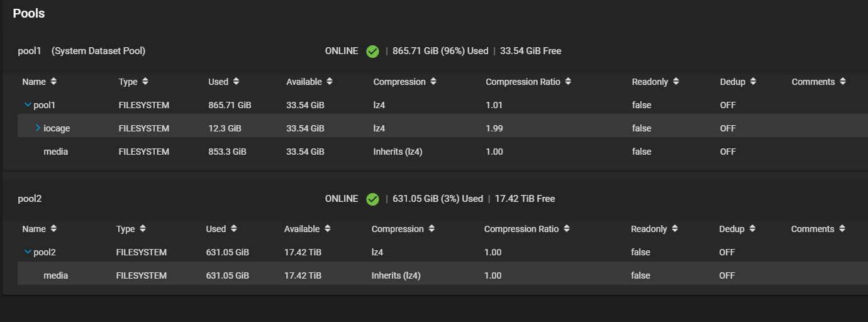868x322 pixels.
Task: Sort pool1 table by Compression Ratio
Action: click(x=568, y=82)
